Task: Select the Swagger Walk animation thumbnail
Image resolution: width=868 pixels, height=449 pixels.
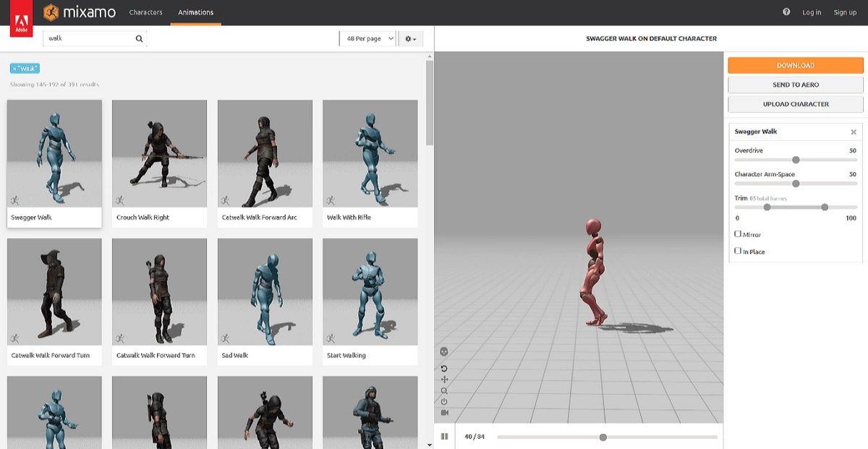Action: point(54,153)
